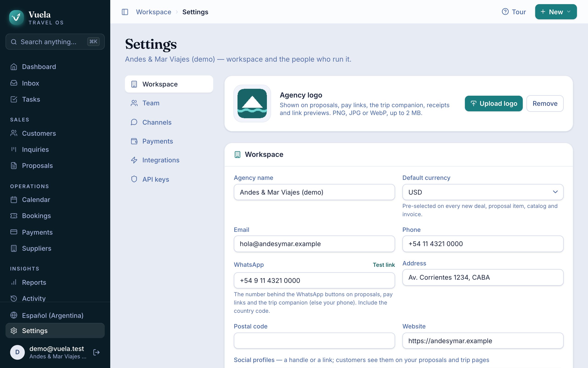This screenshot has width=588, height=368.
Task: Click the log out icon next to demo@vuela.test
Action: click(96, 352)
